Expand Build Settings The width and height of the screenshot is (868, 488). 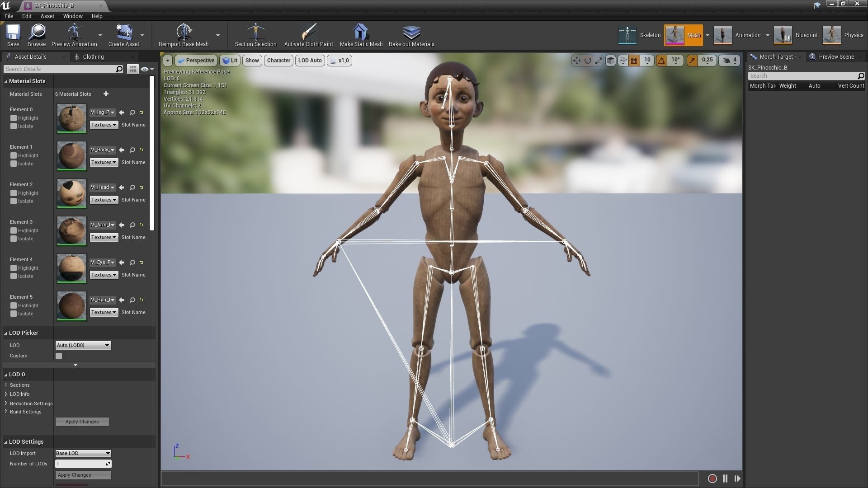pyautogui.click(x=6, y=412)
